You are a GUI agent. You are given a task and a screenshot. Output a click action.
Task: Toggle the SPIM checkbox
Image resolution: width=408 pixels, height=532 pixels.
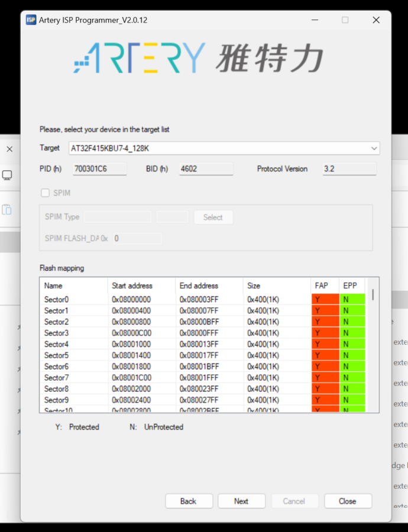tap(45, 193)
